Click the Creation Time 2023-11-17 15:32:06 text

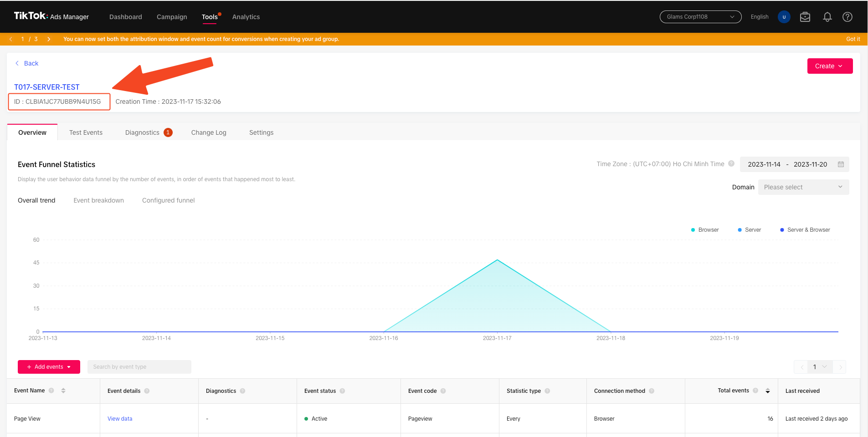pos(168,102)
